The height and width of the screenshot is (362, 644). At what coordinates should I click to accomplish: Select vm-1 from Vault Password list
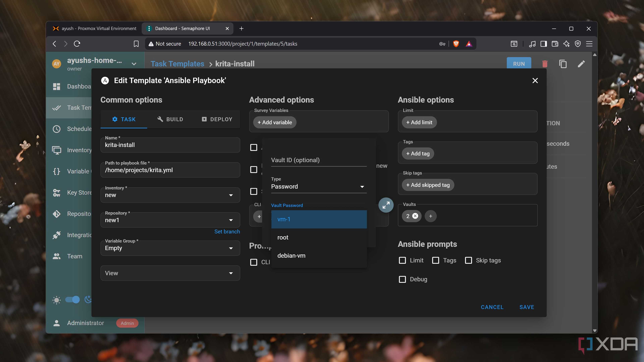click(319, 219)
